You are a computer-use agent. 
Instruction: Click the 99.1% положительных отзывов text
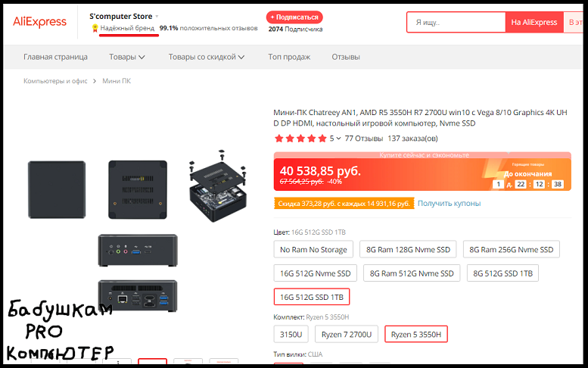(x=209, y=28)
